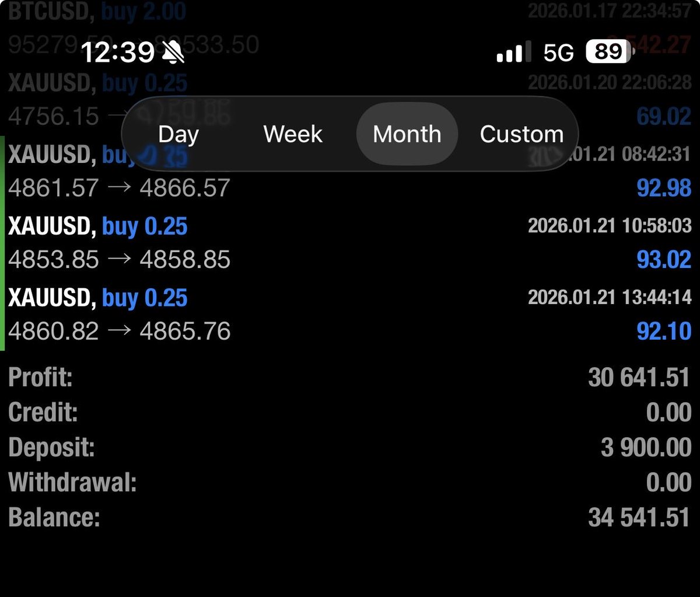Tap the Balance: label
Screen dimensions: 700x597
coord(54,518)
